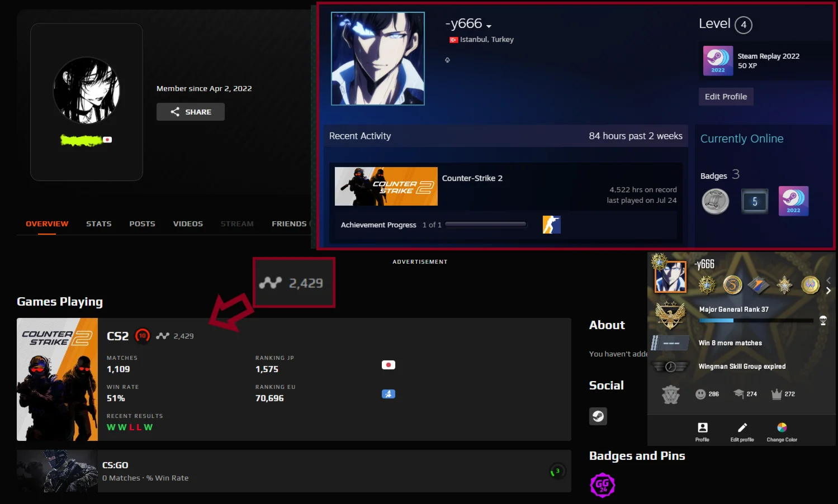The width and height of the screenshot is (838, 504).
Task: Open the CS:GO game row thumbnail
Action: coord(58,471)
